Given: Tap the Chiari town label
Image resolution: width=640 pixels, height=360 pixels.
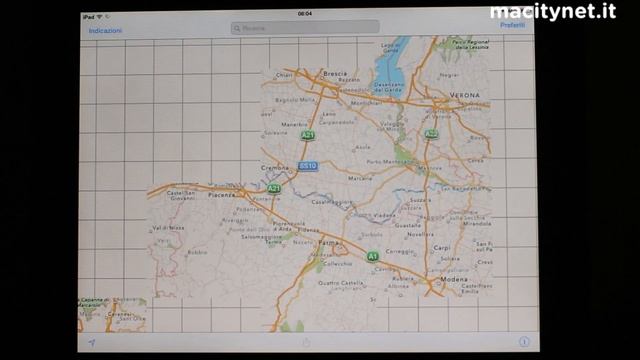Looking at the screenshot, I should coord(284,75).
